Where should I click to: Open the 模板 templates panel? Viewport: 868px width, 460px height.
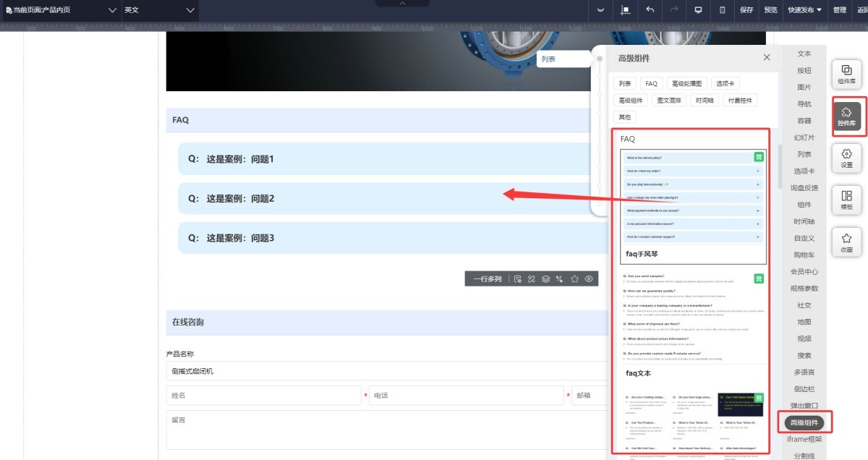click(x=846, y=200)
